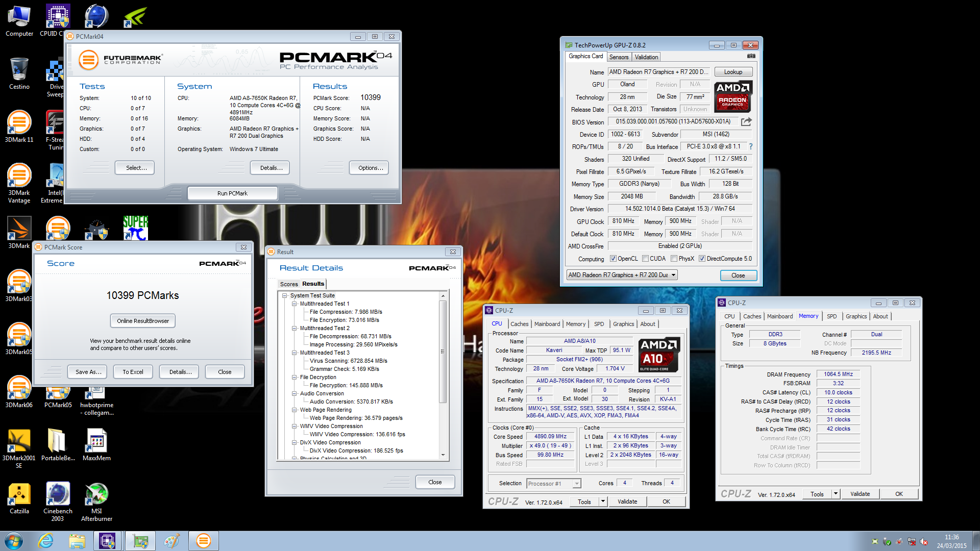This screenshot has width=980, height=551.
Task: Switch to CPU-Z via its taskbar icon
Action: point(107,541)
